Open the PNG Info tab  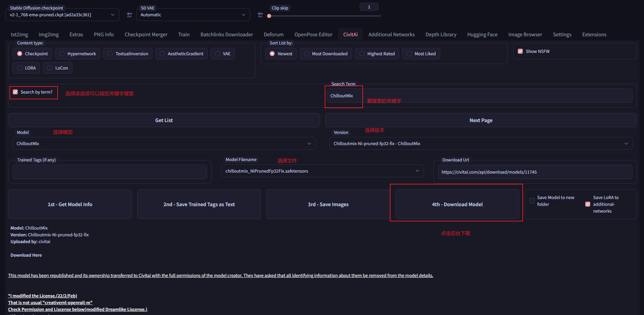pyautogui.click(x=104, y=35)
